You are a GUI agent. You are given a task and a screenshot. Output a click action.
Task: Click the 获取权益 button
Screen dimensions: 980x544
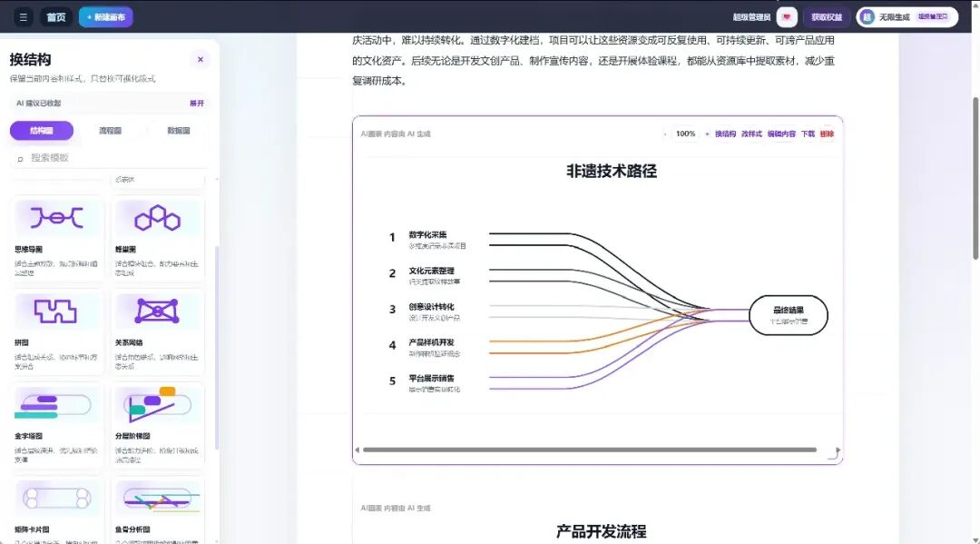pos(827,17)
